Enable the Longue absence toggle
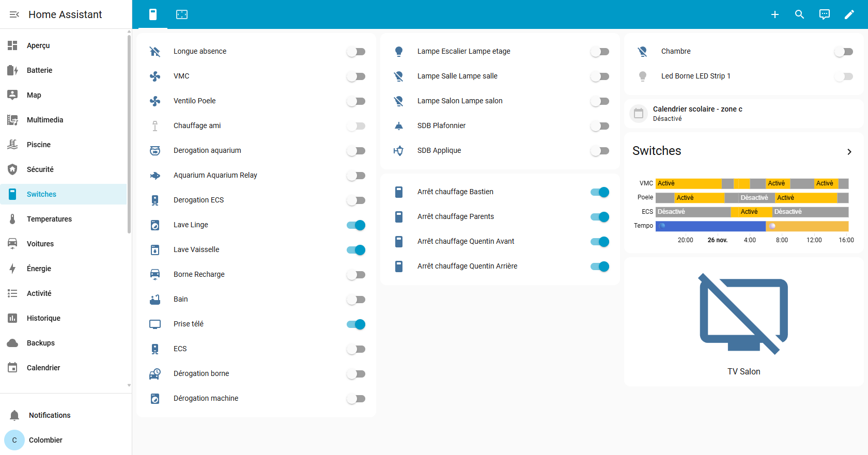The width and height of the screenshot is (868, 455). point(356,52)
